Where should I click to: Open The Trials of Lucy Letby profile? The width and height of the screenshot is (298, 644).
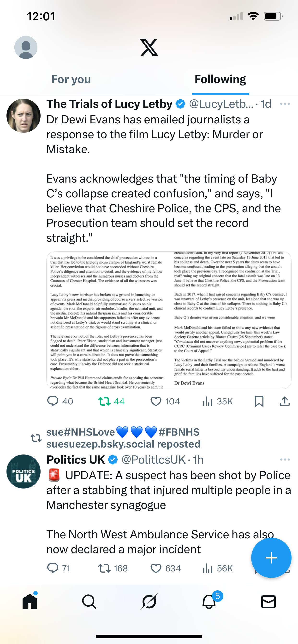pyautogui.click(x=24, y=116)
